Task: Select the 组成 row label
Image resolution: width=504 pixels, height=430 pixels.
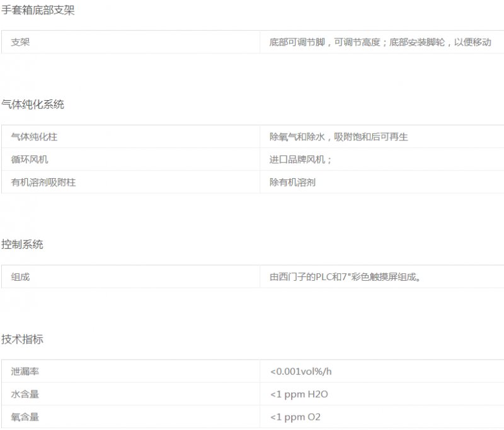Action: [21, 276]
